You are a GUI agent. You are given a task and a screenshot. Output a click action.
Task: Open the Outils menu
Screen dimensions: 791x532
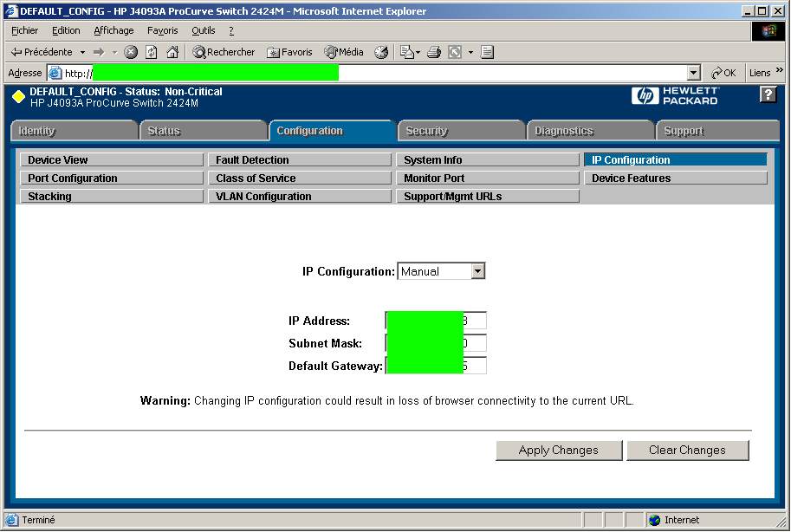tap(204, 31)
